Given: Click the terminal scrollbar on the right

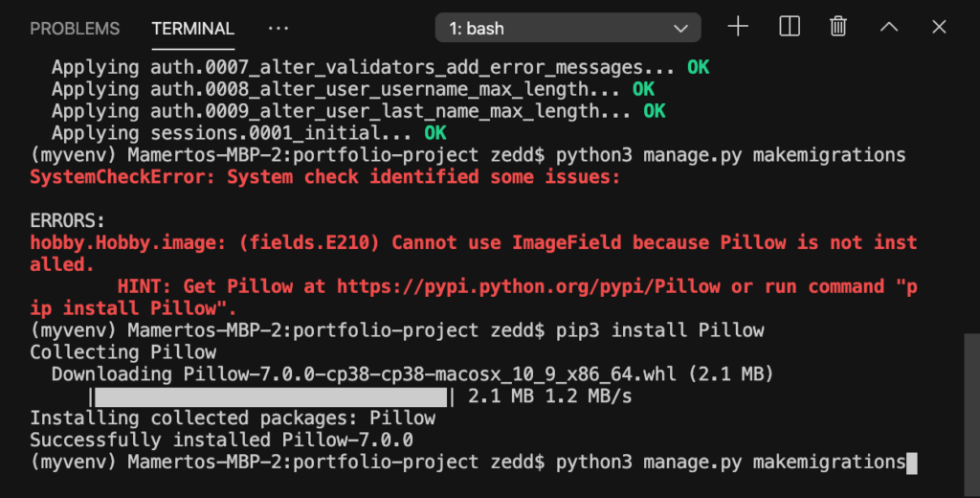Looking at the screenshot, I should tap(971, 413).
